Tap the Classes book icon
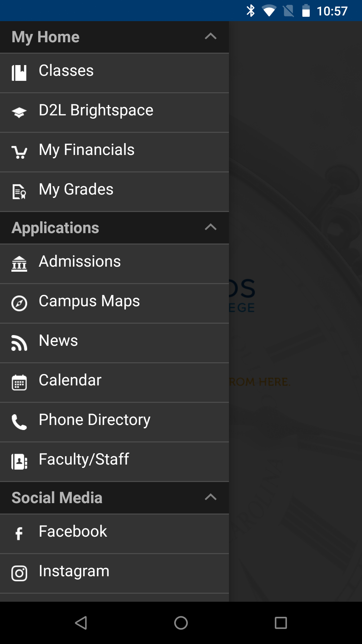 (x=19, y=72)
